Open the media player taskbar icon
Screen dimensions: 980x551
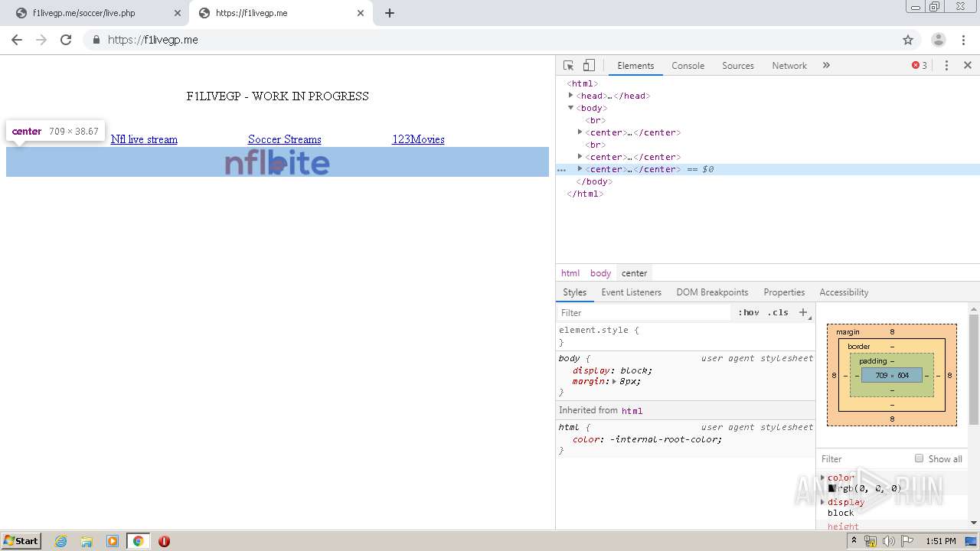[113, 541]
